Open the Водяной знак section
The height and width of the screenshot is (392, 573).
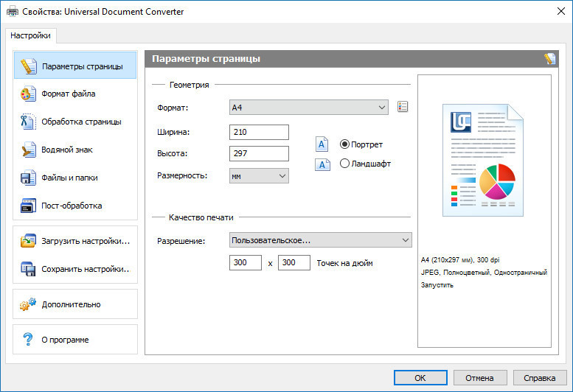(x=75, y=150)
